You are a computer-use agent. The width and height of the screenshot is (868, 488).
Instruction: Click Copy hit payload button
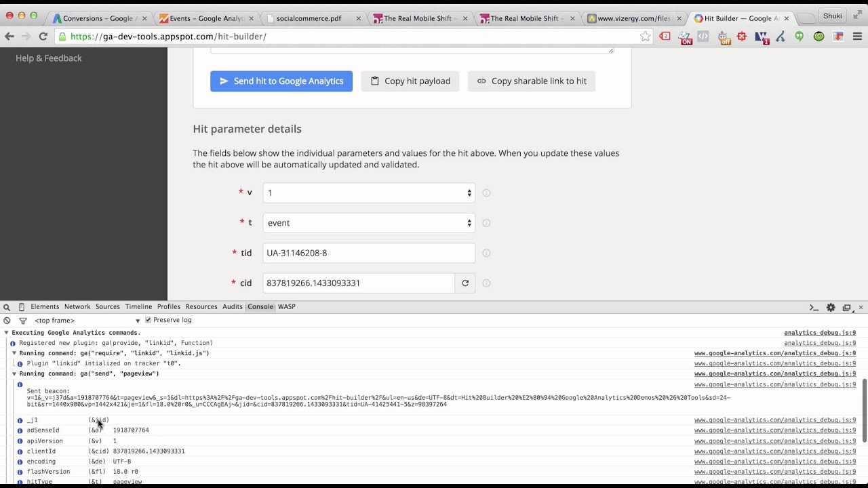[x=410, y=81]
